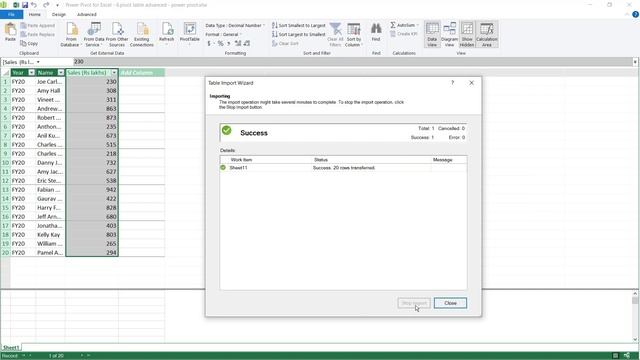This screenshot has height=360, width=640.
Task: Open the Name column filter dropdown
Action: [x=61, y=73]
